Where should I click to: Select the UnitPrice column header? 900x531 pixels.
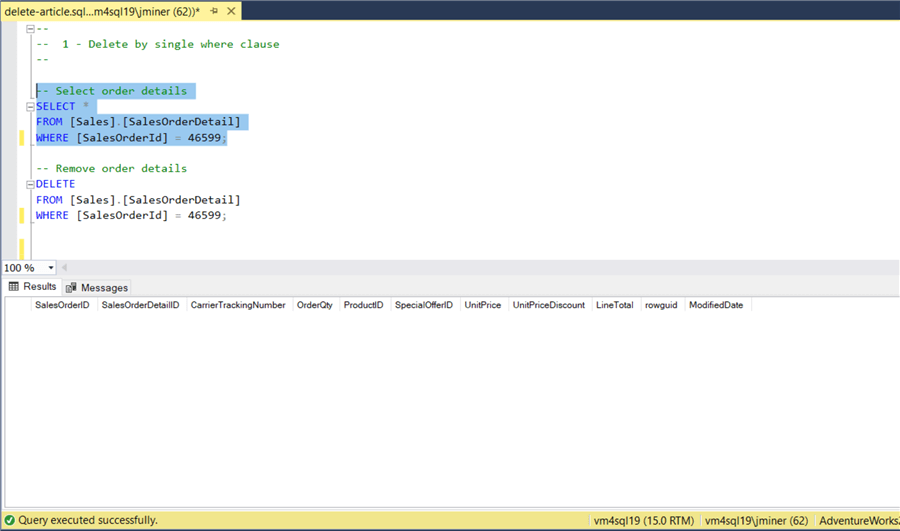tap(483, 305)
